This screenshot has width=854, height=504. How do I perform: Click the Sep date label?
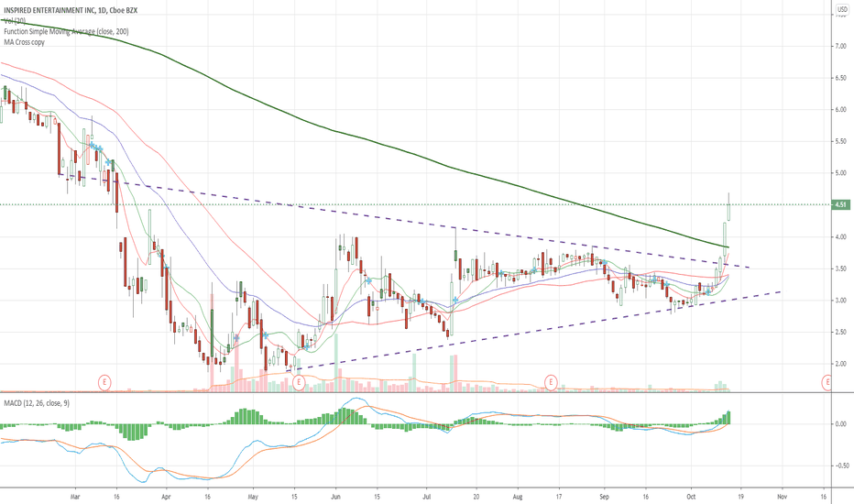pos(604,497)
